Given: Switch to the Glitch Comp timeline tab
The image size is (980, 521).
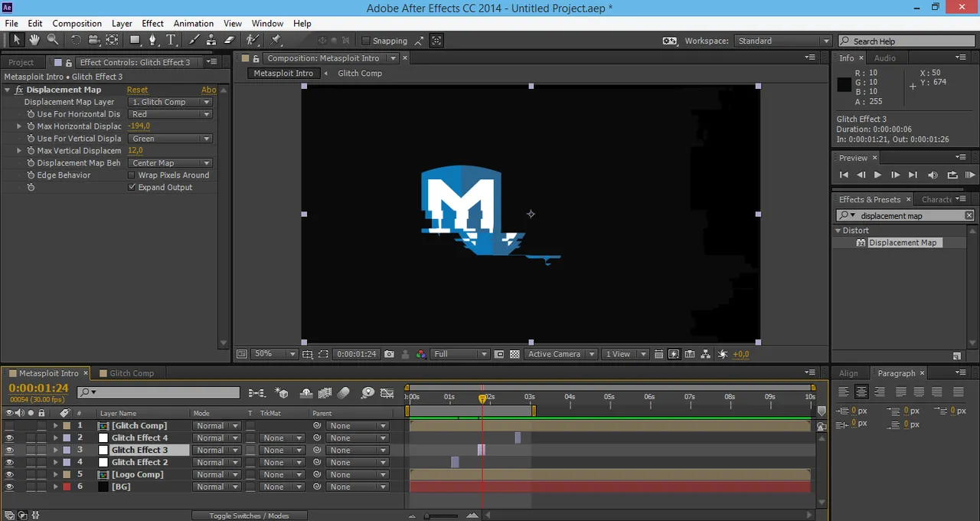Looking at the screenshot, I should point(132,373).
